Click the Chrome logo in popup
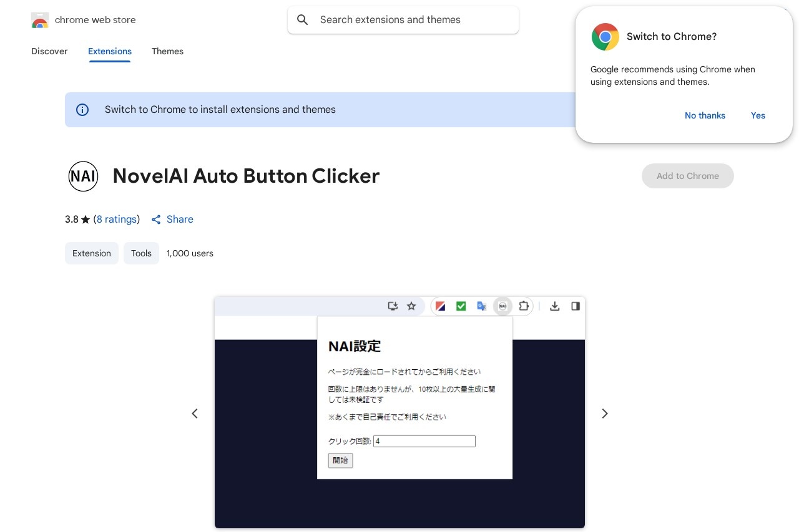Image resolution: width=799 pixels, height=532 pixels. 605,37
